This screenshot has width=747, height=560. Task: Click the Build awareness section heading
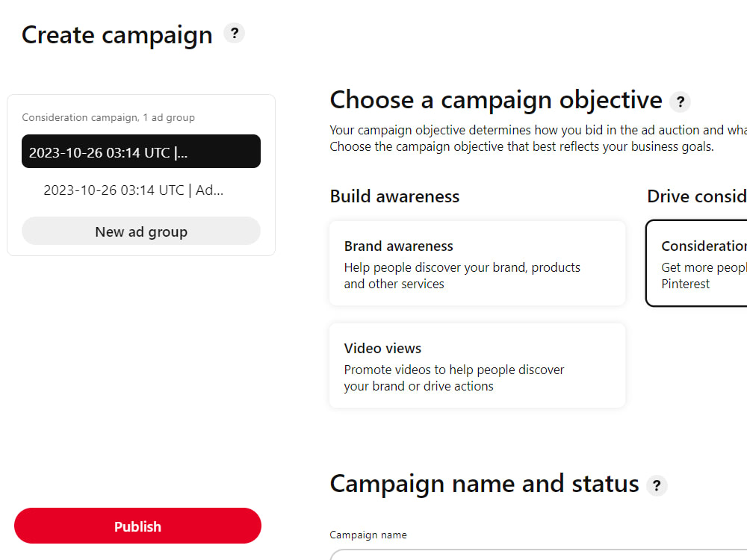click(x=394, y=196)
